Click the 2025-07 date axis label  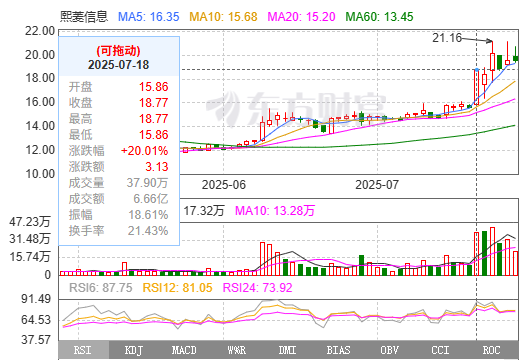click(x=377, y=185)
